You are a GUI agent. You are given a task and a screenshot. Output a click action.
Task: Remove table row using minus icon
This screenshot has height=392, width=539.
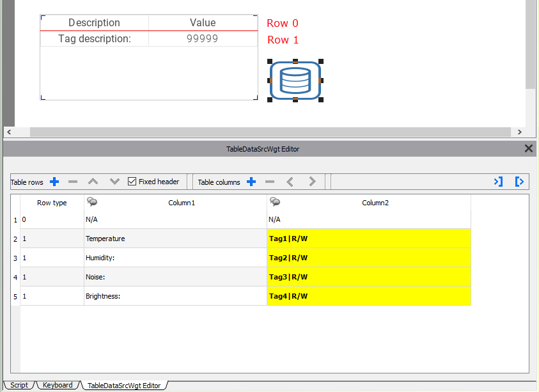click(73, 182)
